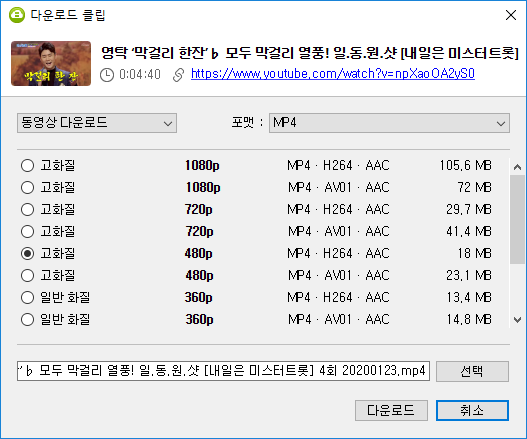Click MP4 · AV01 · AAC in 41,4 MB row
The width and height of the screenshot is (527, 439).
pyautogui.click(x=338, y=231)
